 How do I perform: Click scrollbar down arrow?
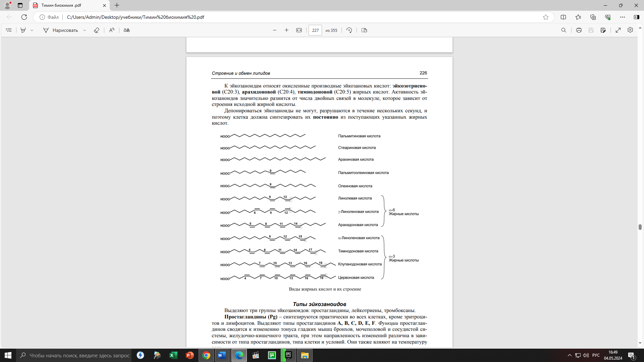coord(640,343)
